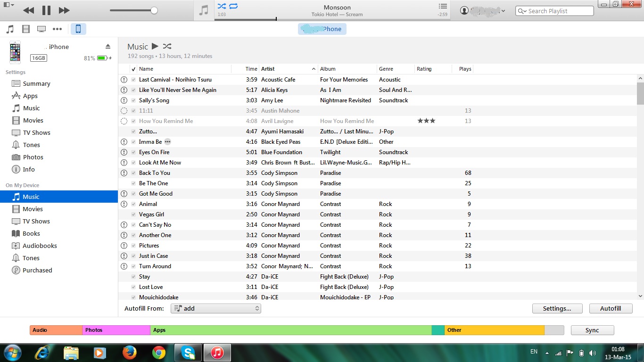The image size is (644, 362).
Task: Uncheck the Last Carnival song checkbox
Action: coord(133,80)
